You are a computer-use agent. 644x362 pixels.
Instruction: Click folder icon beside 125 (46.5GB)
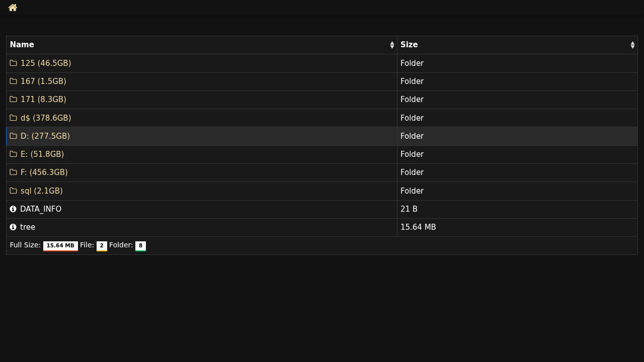(14, 63)
